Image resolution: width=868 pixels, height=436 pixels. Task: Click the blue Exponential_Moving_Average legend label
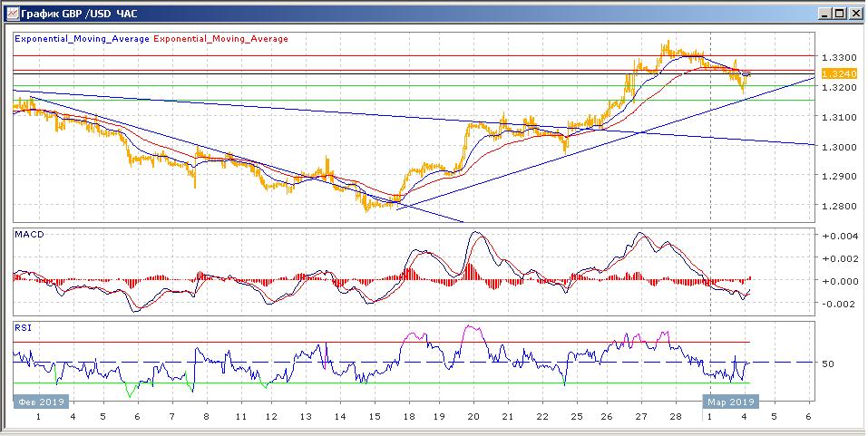[82, 39]
